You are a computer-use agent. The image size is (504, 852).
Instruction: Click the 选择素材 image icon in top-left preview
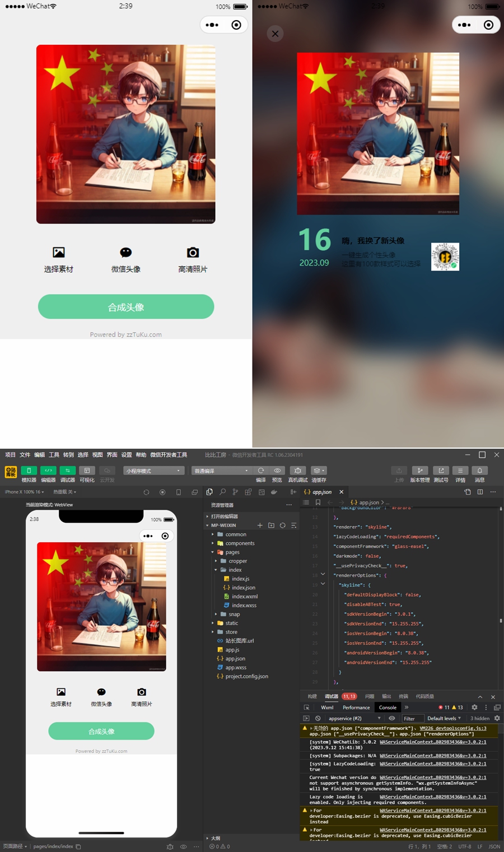click(x=59, y=253)
